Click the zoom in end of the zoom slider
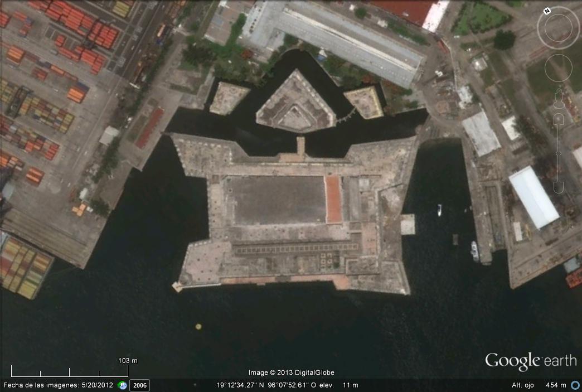 coord(559,119)
